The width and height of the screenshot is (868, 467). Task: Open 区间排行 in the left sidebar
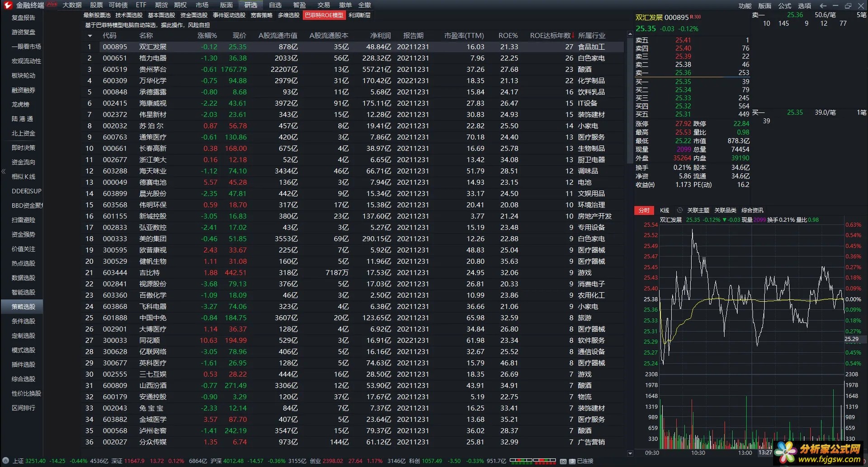(23, 408)
